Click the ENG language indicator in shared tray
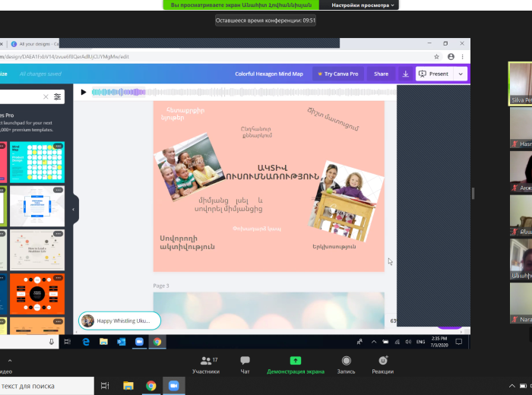This screenshot has width=532, height=395. pos(421,342)
